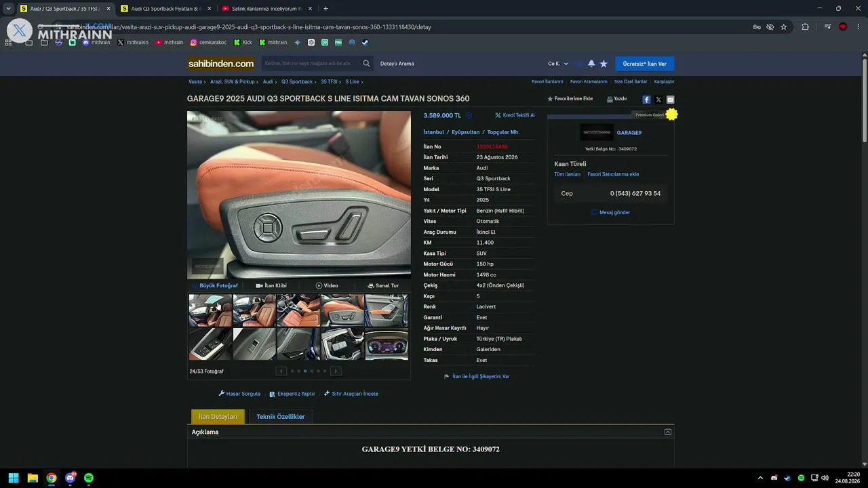Image resolution: width=868 pixels, height=488 pixels.
Task: Open the notifications bell icon
Action: coord(591,64)
